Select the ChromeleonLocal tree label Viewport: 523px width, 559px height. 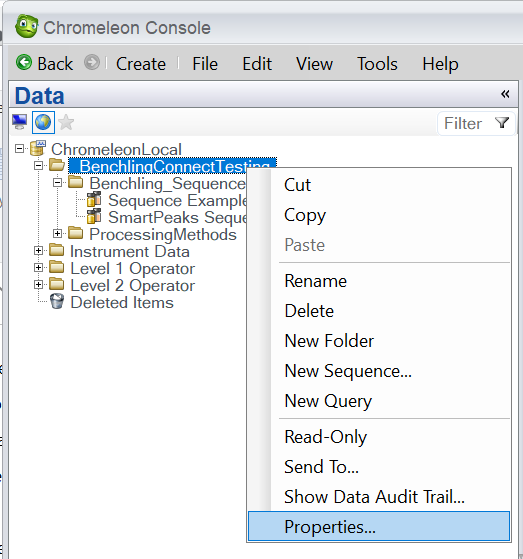pyautogui.click(x=116, y=149)
